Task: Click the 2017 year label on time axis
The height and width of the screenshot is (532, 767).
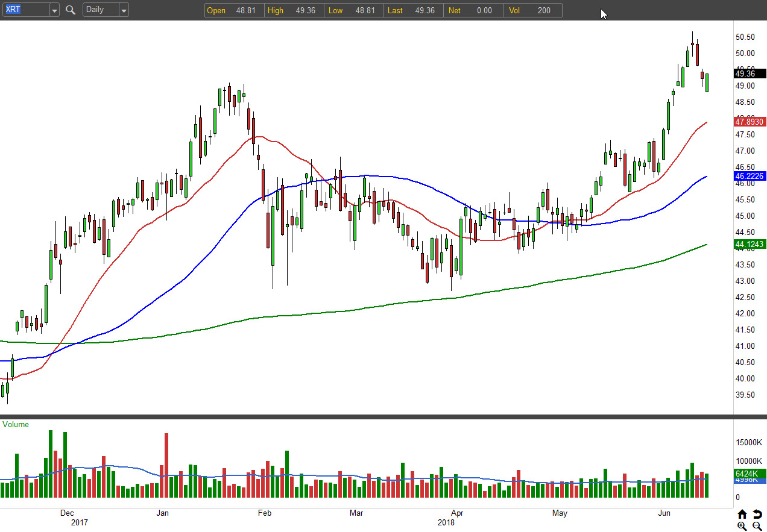Action: pos(80,522)
